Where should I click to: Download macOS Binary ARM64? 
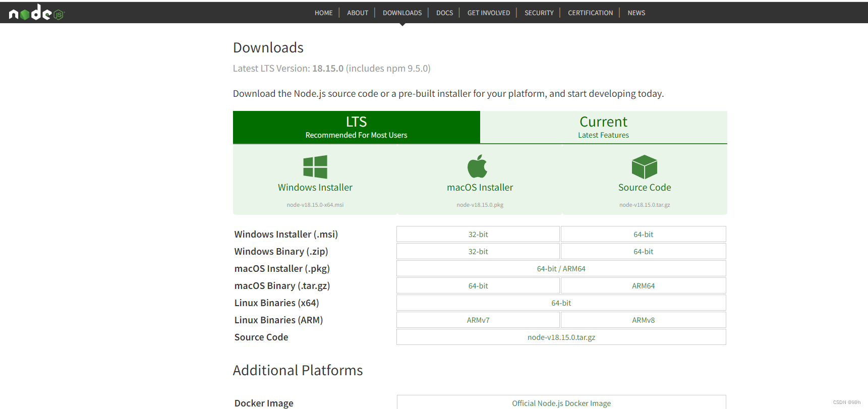644,285
